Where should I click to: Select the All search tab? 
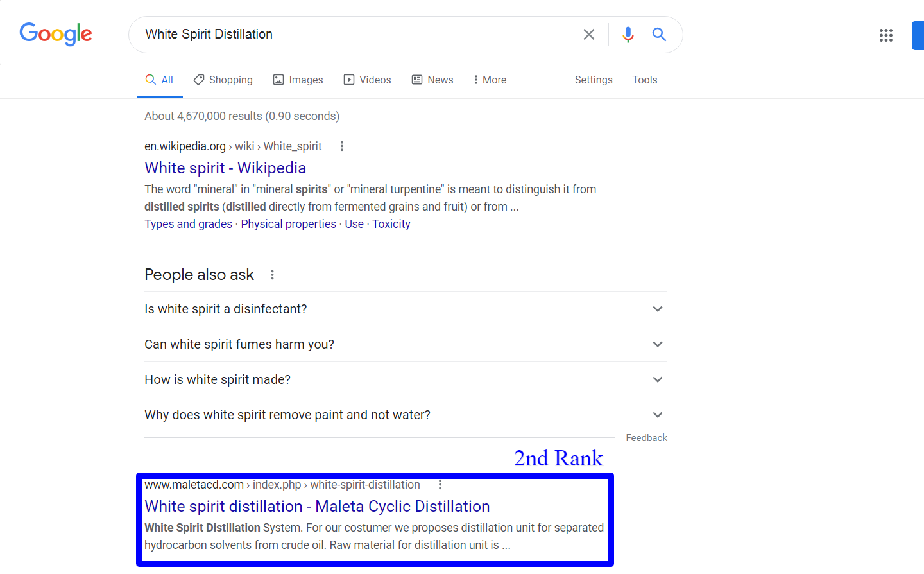tap(160, 80)
